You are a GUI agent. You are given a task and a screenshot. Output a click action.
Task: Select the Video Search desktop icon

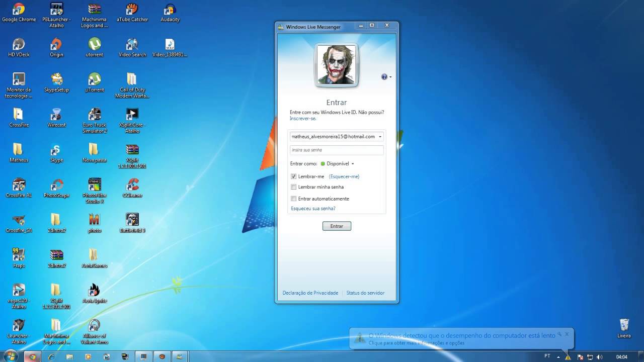[x=132, y=48]
